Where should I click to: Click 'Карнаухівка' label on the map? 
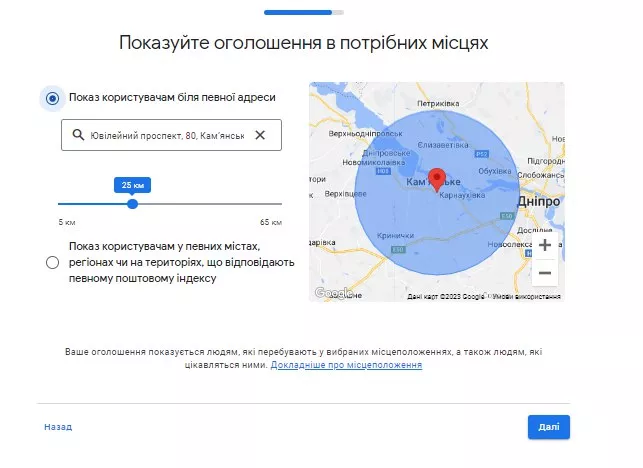click(x=462, y=196)
